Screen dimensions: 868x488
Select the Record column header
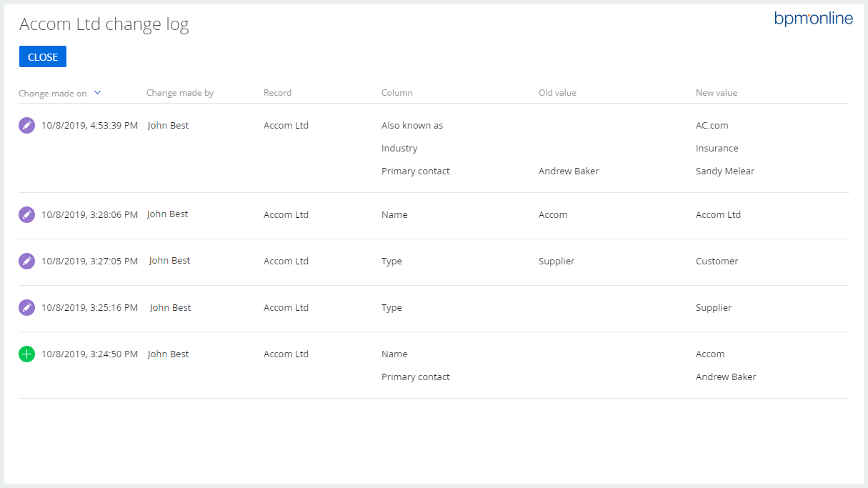point(277,93)
